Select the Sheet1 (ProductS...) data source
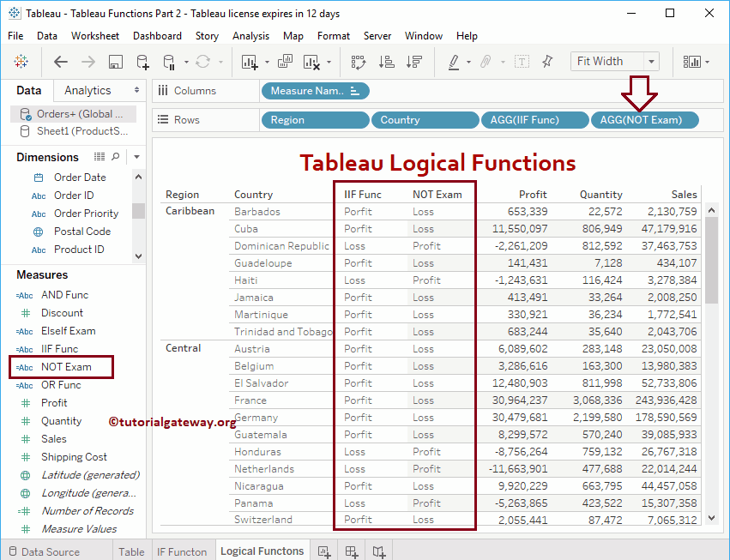 click(x=74, y=131)
